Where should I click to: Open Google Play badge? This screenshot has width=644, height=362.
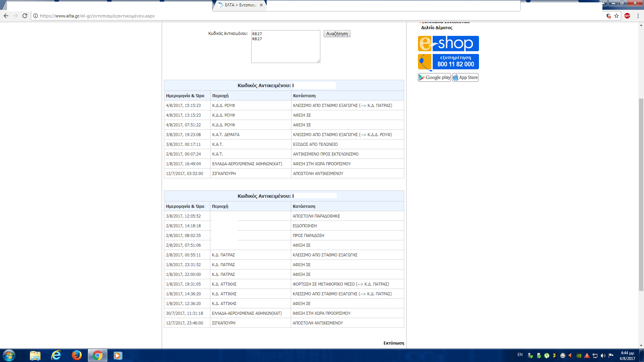click(x=434, y=77)
